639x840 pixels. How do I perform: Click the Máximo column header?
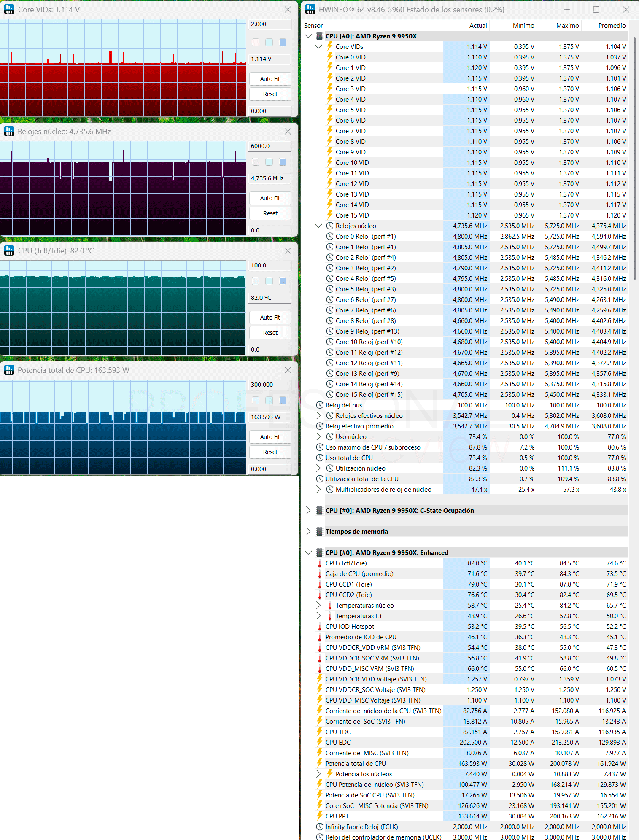[x=559, y=26]
